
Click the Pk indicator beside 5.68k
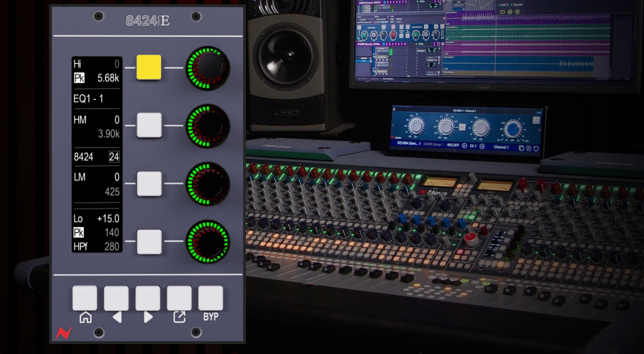point(79,78)
